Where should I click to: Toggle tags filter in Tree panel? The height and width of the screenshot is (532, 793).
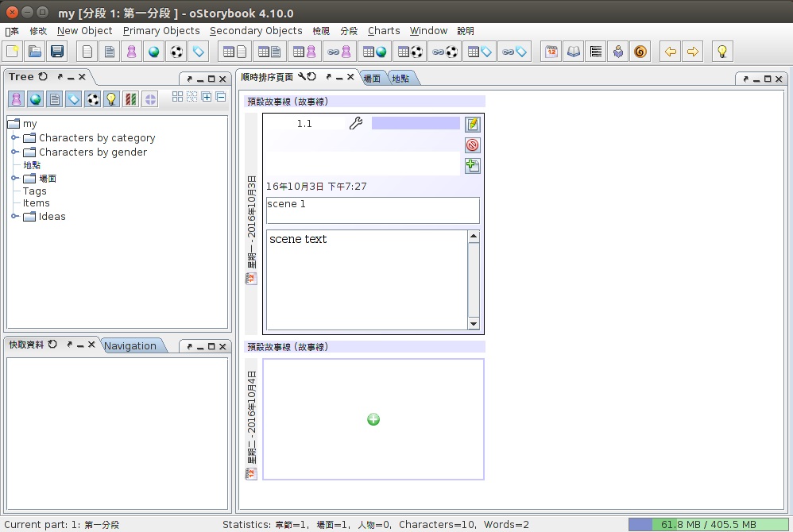(x=74, y=99)
